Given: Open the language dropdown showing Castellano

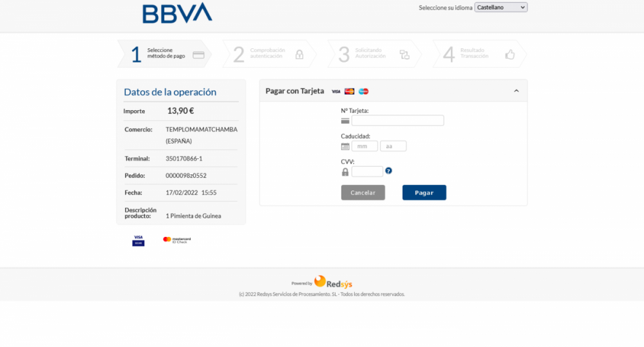Looking at the screenshot, I should point(500,8).
